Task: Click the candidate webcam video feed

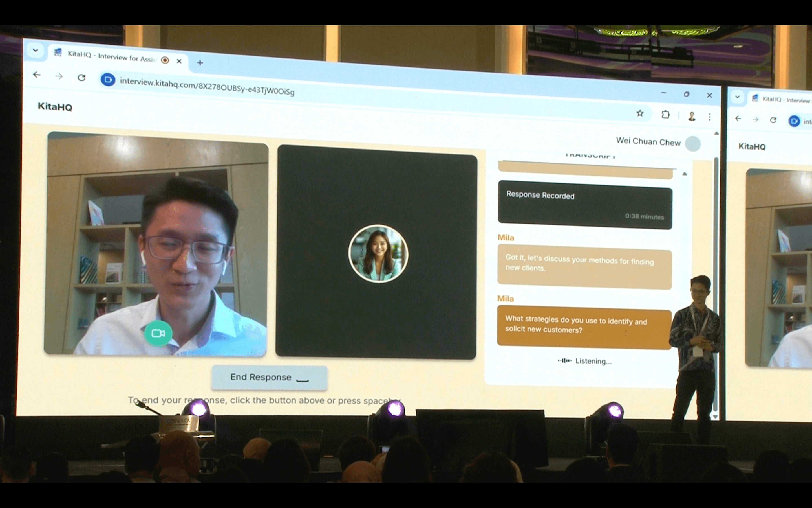Action: point(156,244)
